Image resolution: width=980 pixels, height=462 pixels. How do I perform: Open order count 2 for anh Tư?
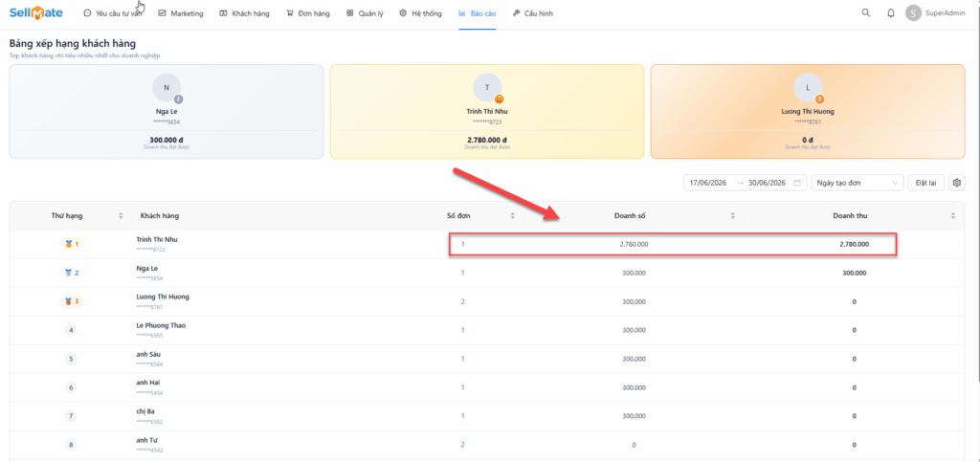coord(462,445)
